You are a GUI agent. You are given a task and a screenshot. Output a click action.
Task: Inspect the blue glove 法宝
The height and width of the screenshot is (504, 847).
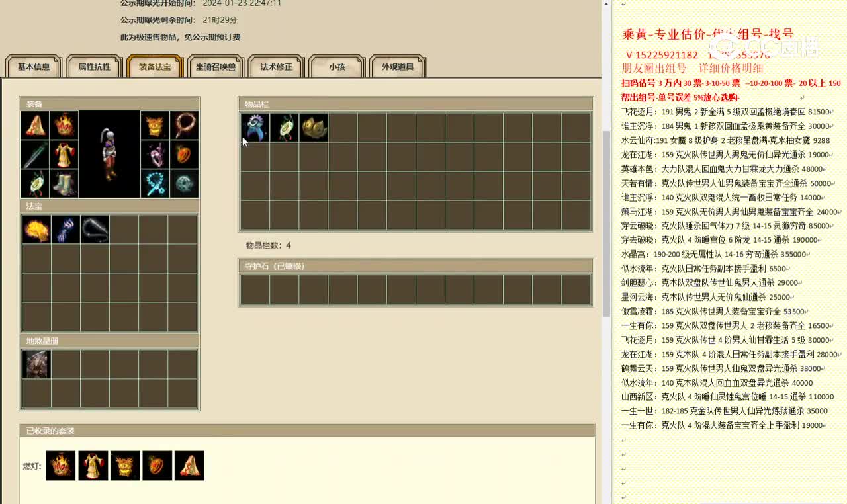[x=66, y=230]
